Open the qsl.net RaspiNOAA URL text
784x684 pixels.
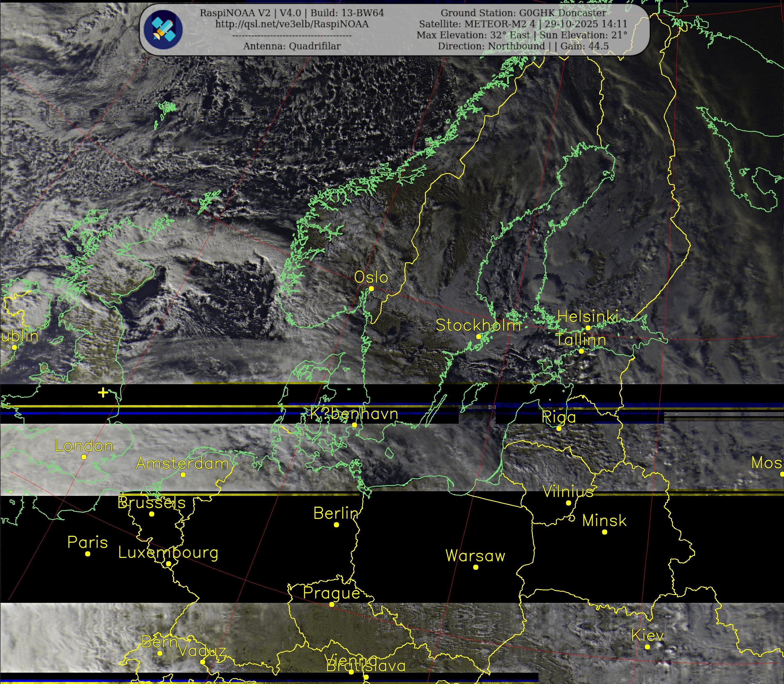[292, 24]
